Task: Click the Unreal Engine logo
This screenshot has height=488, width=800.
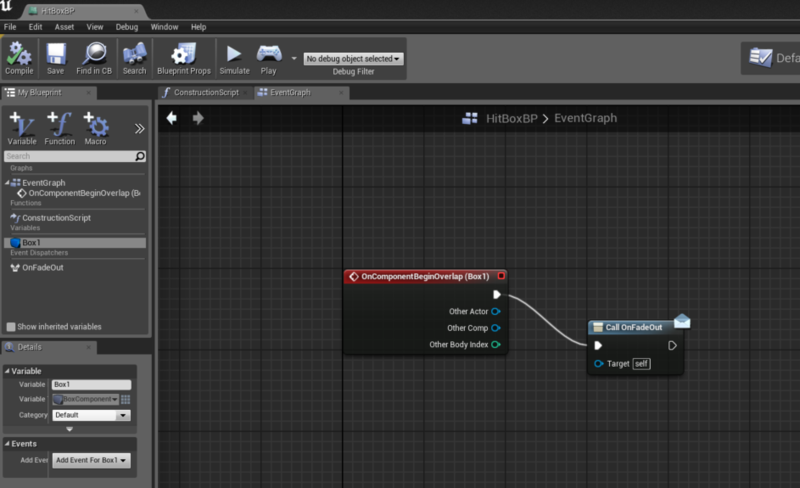Action: coord(7,6)
